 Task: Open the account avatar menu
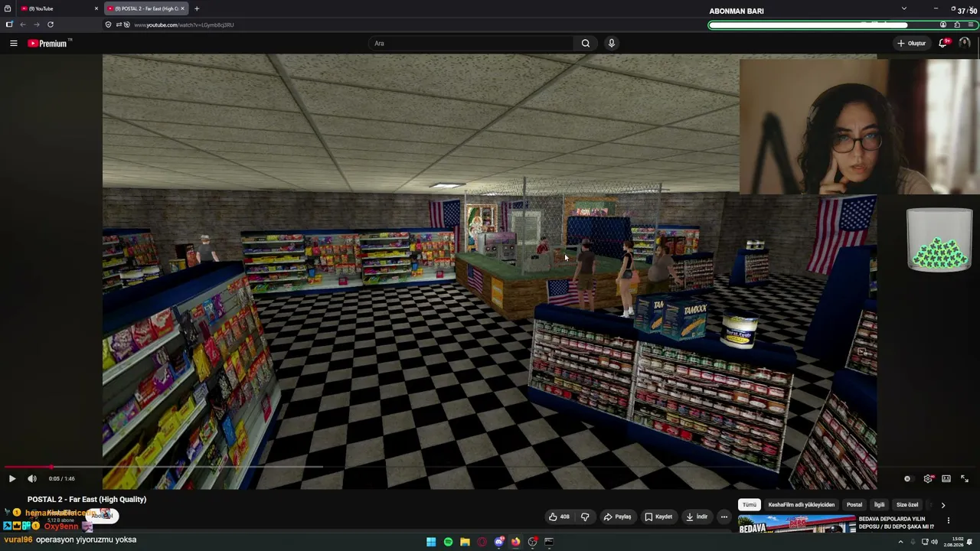click(x=965, y=43)
